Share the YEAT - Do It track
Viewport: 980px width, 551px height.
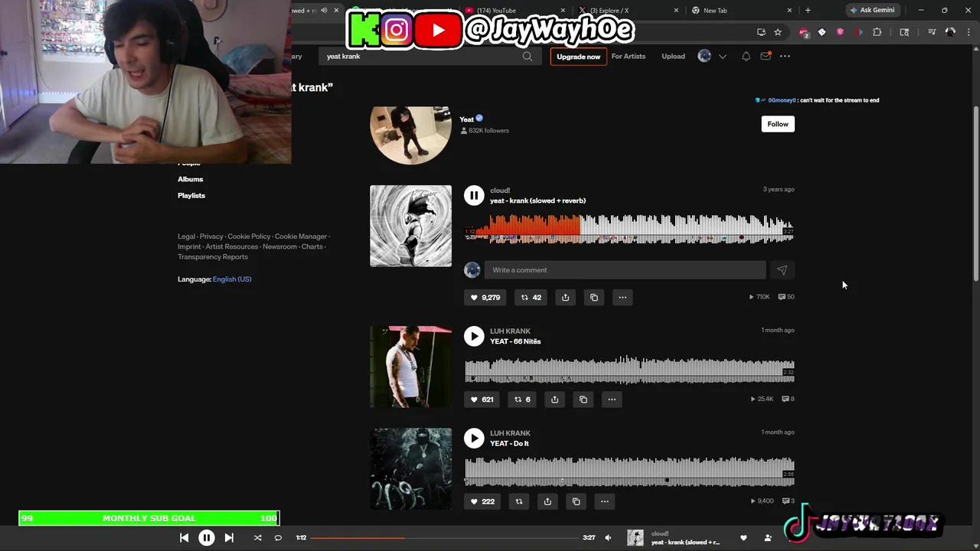tap(547, 501)
